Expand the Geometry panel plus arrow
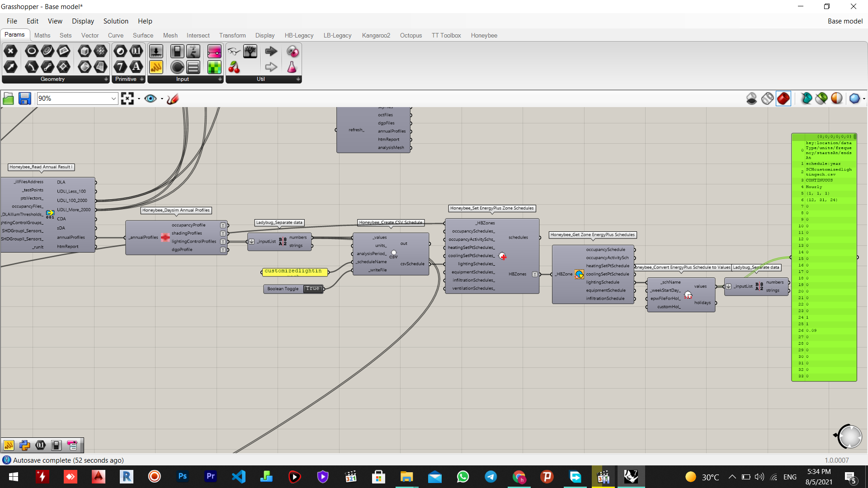The width and height of the screenshot is (868, 488). tap(106, 79)
